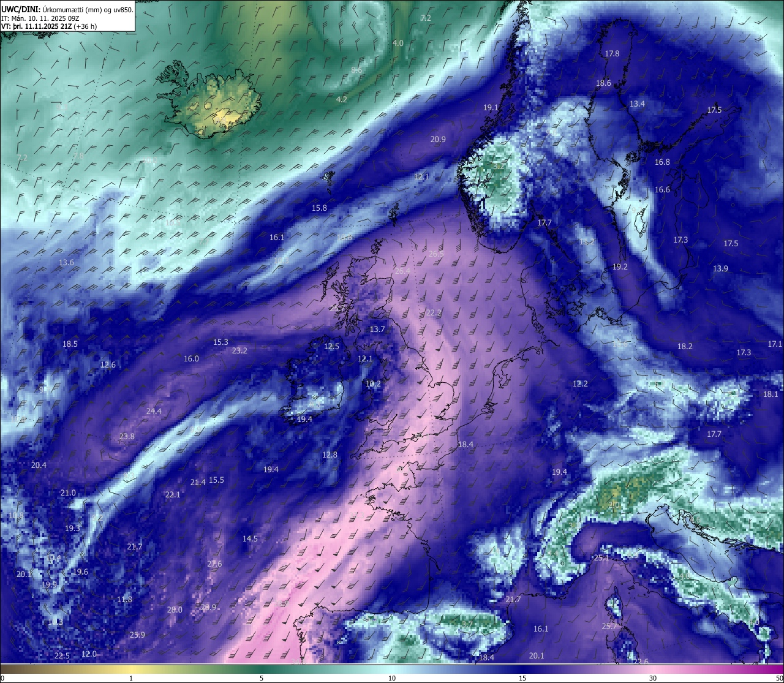Click the 20.4 map value
Viewport: 784px width, 683px height.
point(39,466)
